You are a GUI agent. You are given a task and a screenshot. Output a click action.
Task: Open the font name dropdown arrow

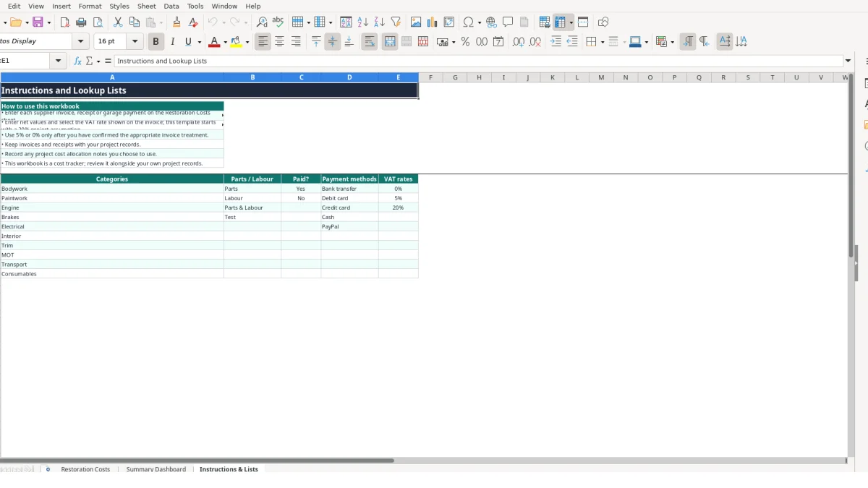(x=81, y=42)
